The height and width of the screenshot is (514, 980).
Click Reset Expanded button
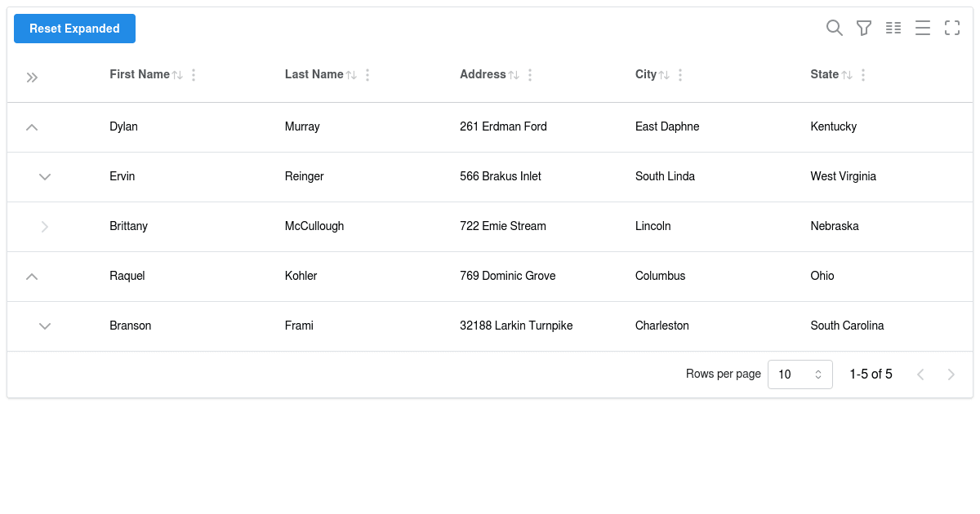click(x=74, y=29)
